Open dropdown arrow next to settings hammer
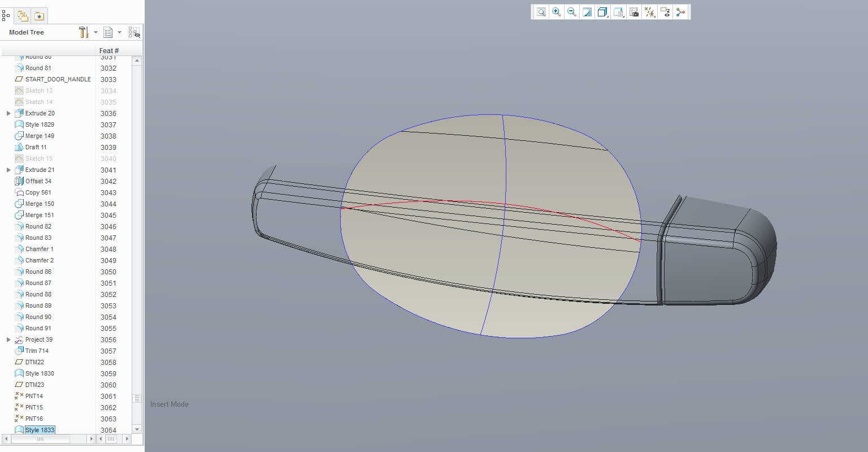This screenshot has width=868, height=452. 96,32
